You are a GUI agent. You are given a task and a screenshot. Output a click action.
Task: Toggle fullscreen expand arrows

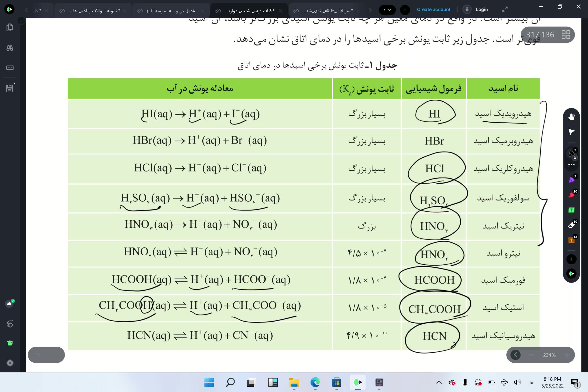[505, 10]
